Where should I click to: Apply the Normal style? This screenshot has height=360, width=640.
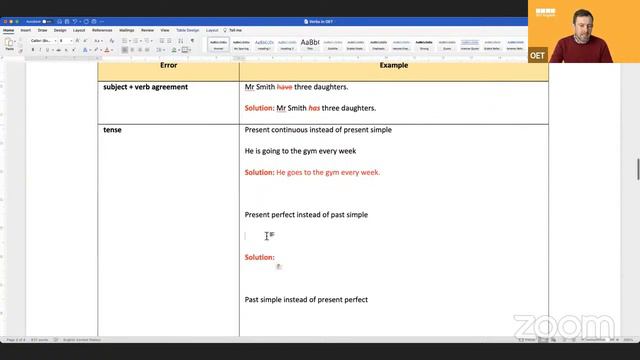(218, 44)
